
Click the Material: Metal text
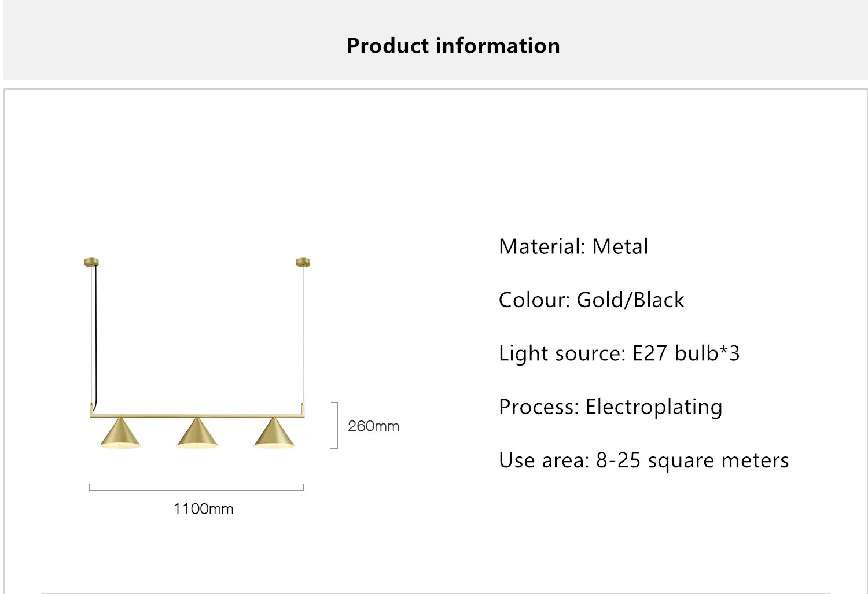pyautogui.click(x=573, y=246)
